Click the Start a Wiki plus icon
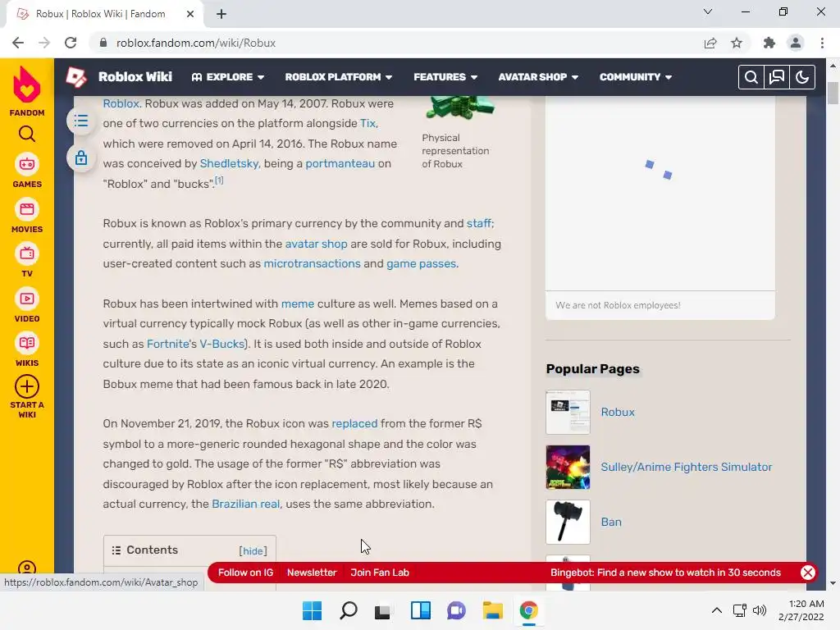 [27, 386]
